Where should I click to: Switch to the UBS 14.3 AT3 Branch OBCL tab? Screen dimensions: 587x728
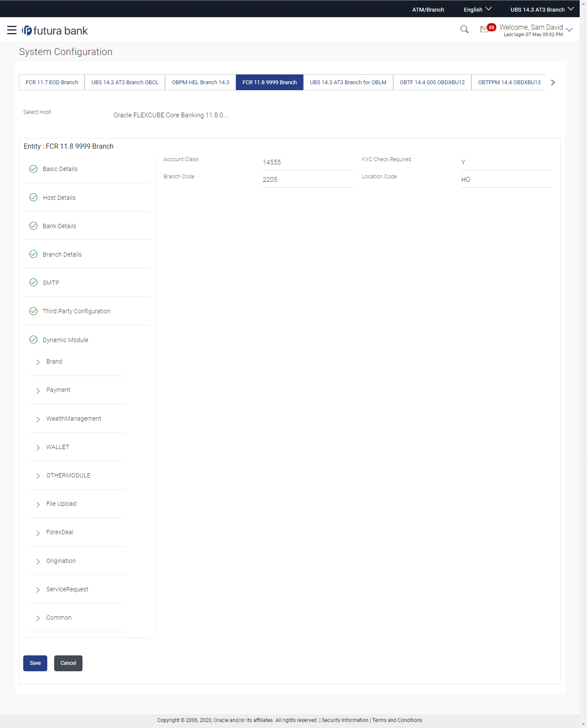point(125,82)
